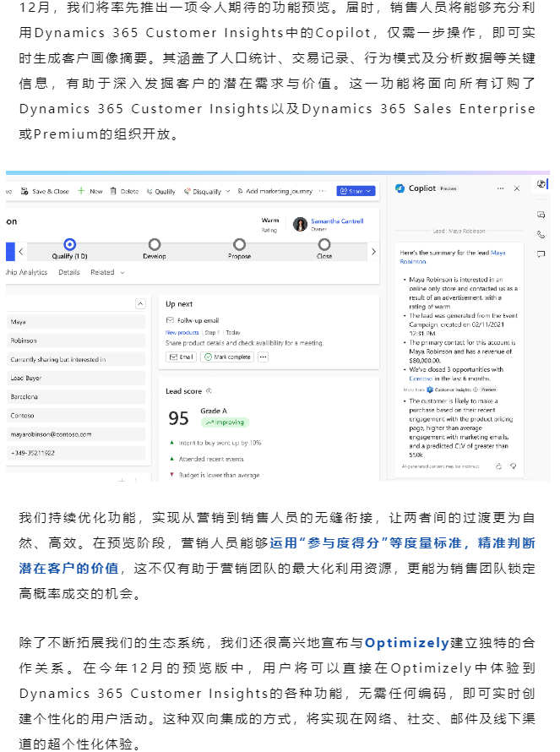This screenshot has height=752, width=560.
Task: Select the Qualify stage circle
Action: [x=69, y=244]
